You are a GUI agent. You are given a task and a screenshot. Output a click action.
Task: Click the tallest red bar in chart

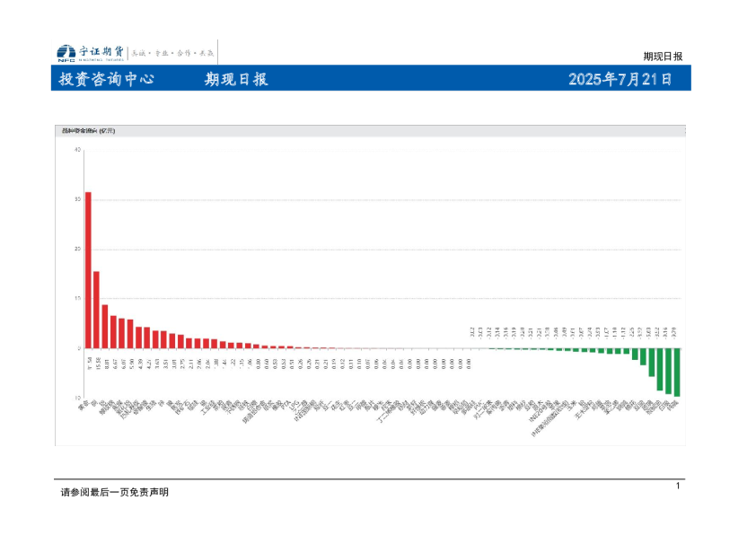click(88, 269)
